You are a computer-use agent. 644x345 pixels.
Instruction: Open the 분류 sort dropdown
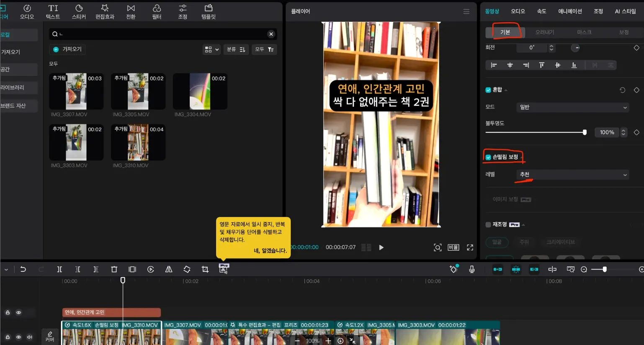236,49
